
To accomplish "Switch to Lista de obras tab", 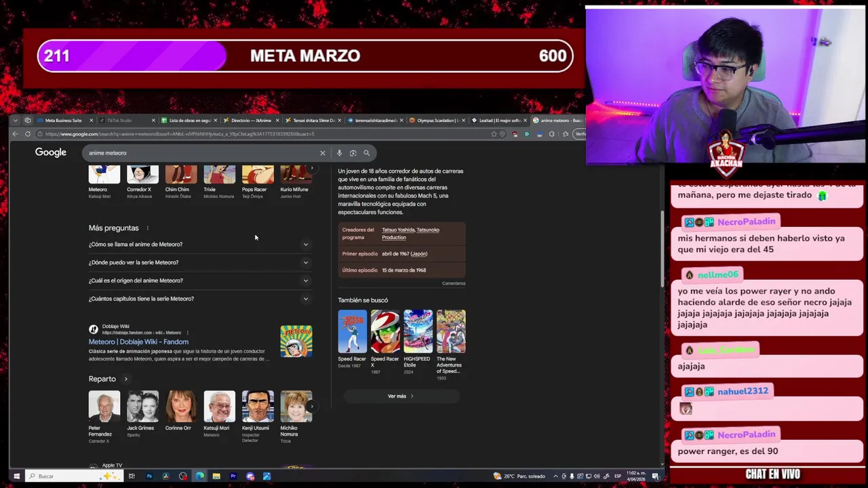I will 190,121.
